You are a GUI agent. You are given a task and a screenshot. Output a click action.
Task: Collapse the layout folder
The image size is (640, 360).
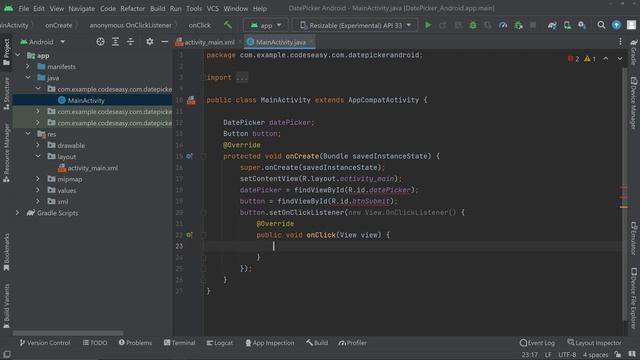(38, 156)
